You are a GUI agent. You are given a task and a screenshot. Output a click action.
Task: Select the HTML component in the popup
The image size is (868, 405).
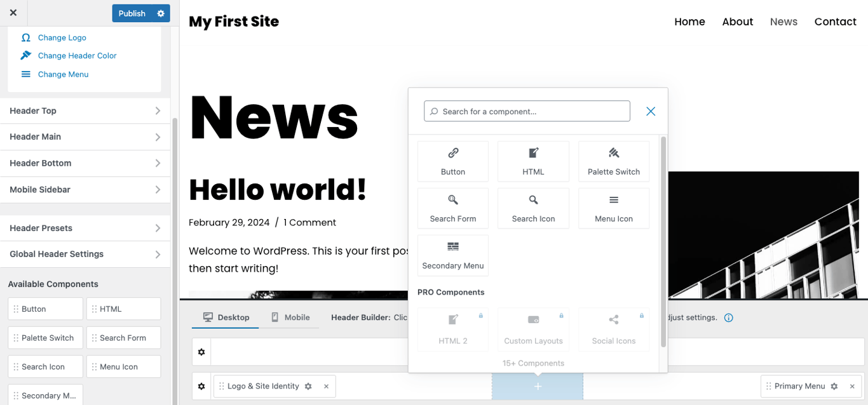(x=533, y=161)
